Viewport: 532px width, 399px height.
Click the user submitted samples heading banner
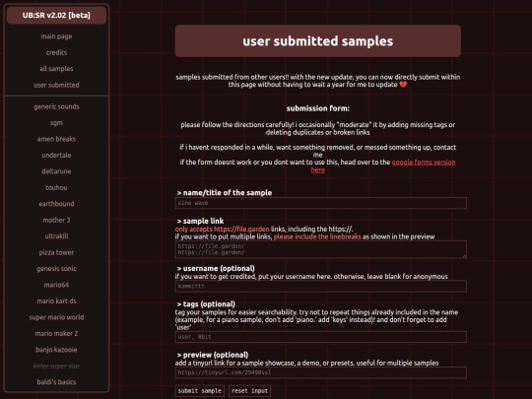coord(318,41)
